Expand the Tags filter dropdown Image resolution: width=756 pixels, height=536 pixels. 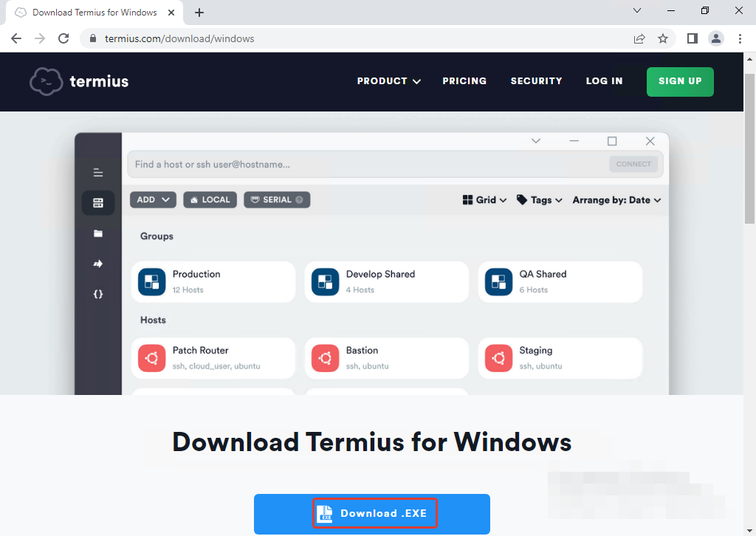[x=539, y=199]
